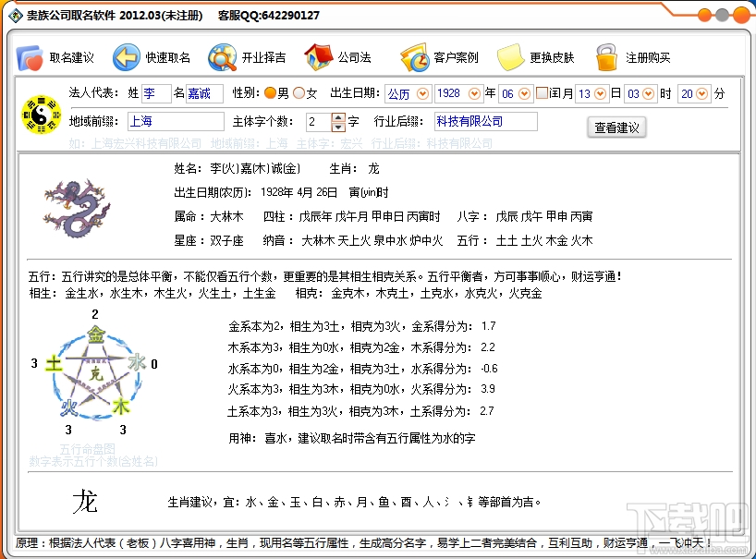Click the 土 element on chart
This screenshot has width=756, height=559.
click(54, 363)
